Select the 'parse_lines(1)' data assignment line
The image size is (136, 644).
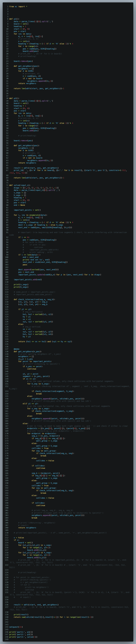(x=33, y=21)
